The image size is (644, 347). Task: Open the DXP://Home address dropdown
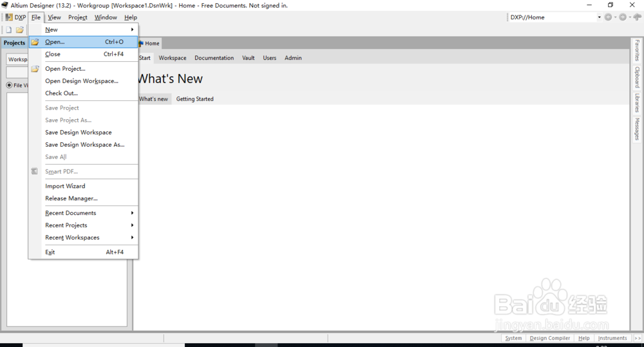click(599, 17)
